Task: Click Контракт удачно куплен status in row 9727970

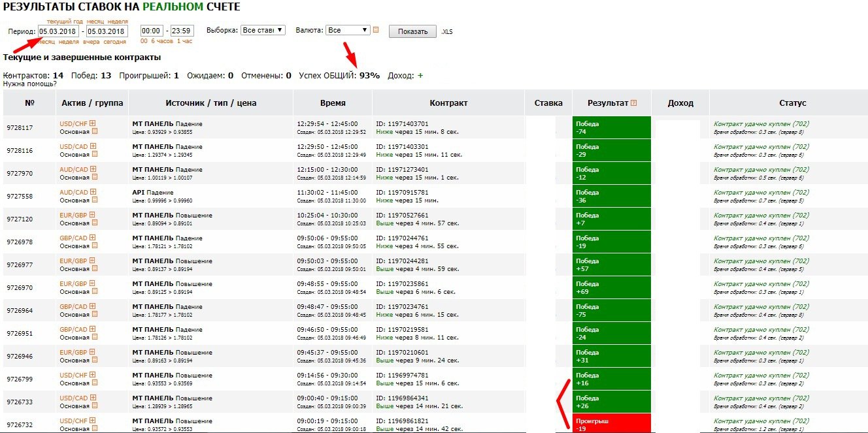Action: 761,169
